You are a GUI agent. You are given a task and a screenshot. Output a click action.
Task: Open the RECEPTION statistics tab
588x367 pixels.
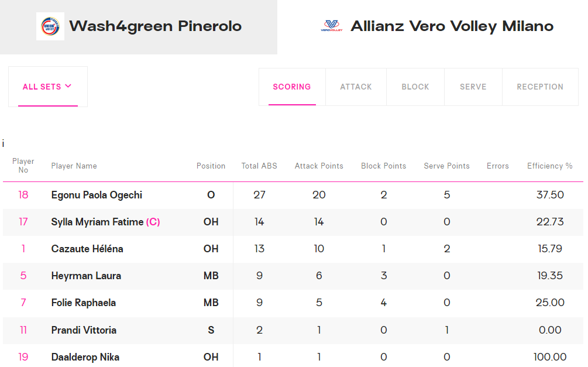(x=540, y=87)
